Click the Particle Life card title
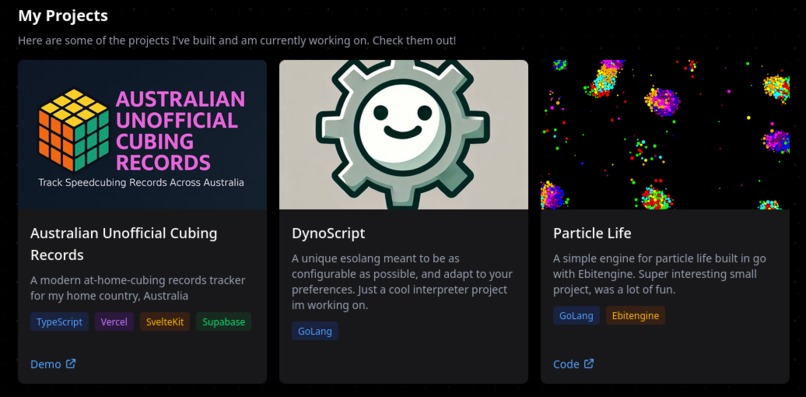 click(592, 233)
